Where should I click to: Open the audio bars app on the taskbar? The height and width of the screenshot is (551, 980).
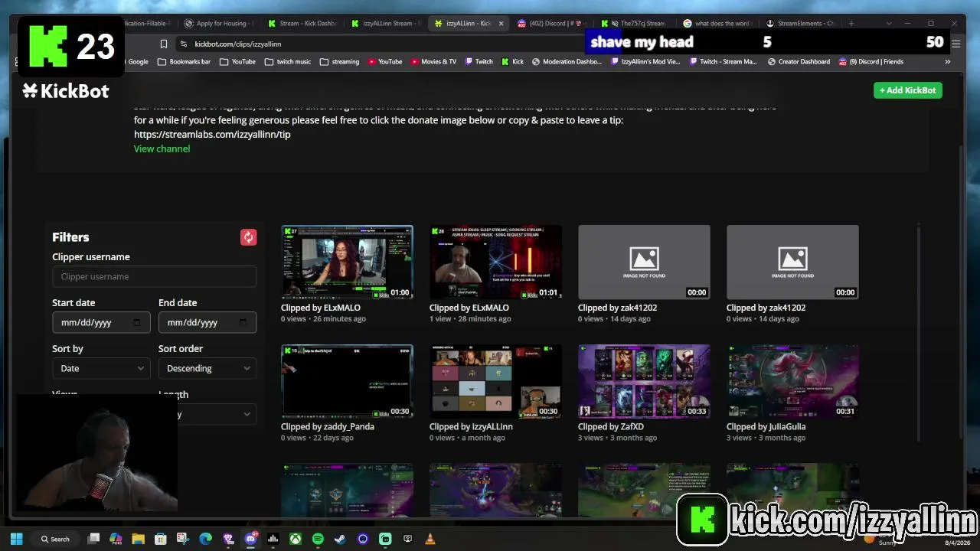click(273, 539)
